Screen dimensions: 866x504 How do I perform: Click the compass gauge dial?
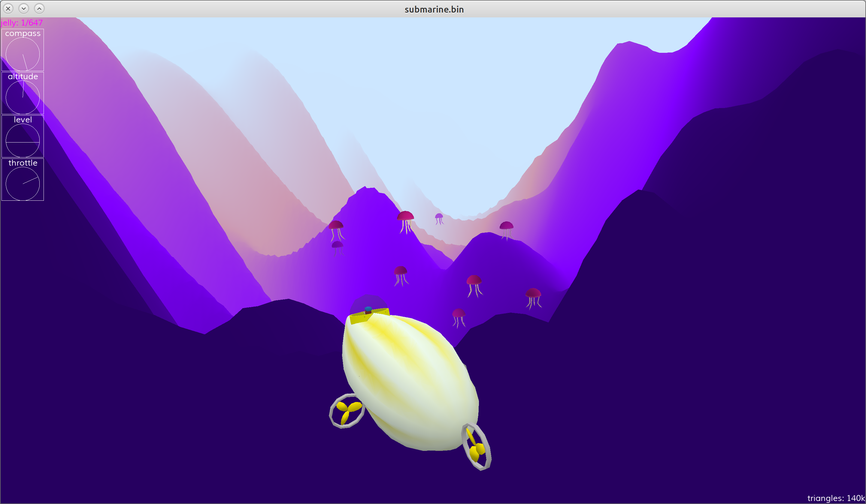[x=23, y=54]
